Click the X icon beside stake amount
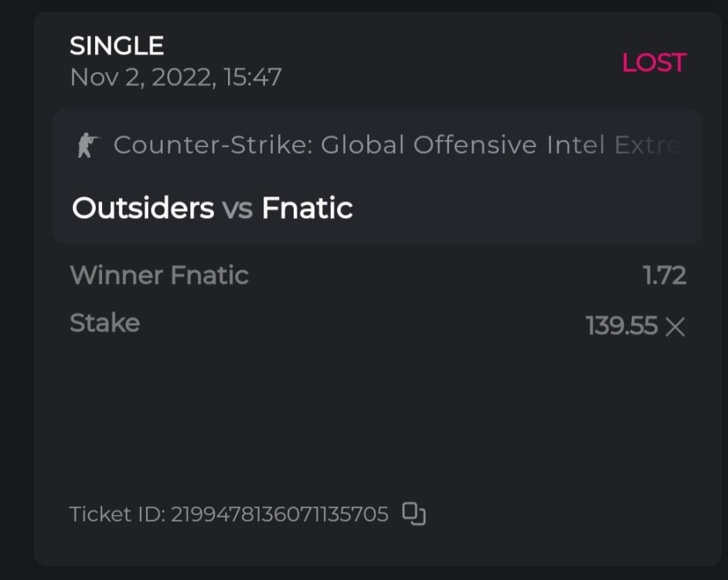728x580 pixels. coord(675,327)
